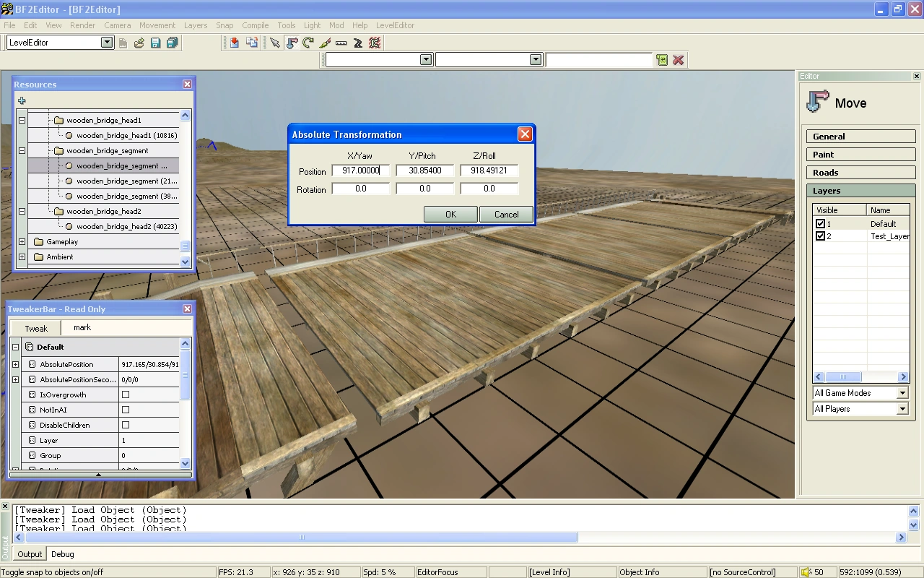The height and width of the screenshot is (578, 924).
Task: Click OK in Absolute Transformation dialog
Action: click(450, 215)
